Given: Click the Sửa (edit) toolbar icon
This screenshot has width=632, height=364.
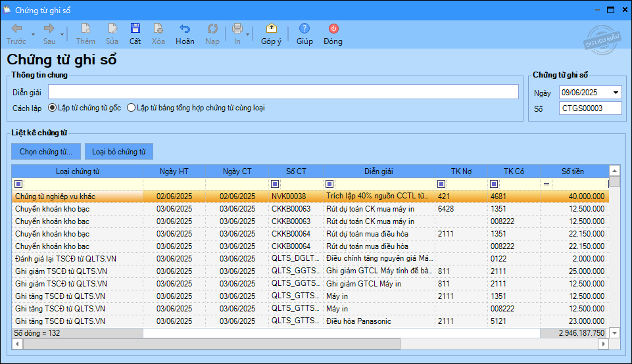Looking at the screenshot, I should [112, 34].
